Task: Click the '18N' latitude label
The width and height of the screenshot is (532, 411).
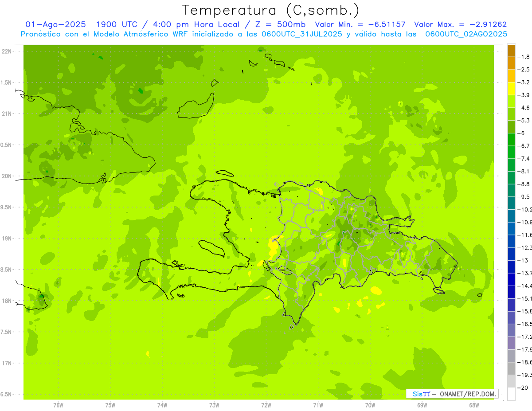Action: [x=6, y=301]
